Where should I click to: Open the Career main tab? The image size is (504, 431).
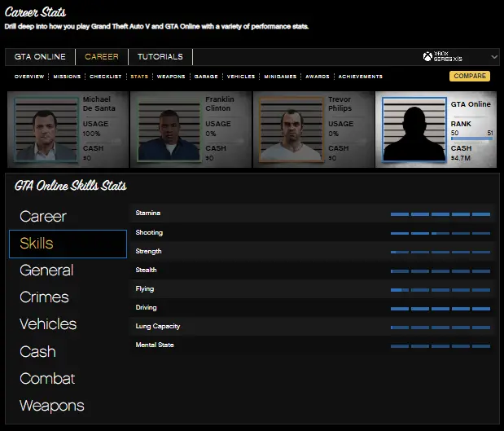coord(102,57)
